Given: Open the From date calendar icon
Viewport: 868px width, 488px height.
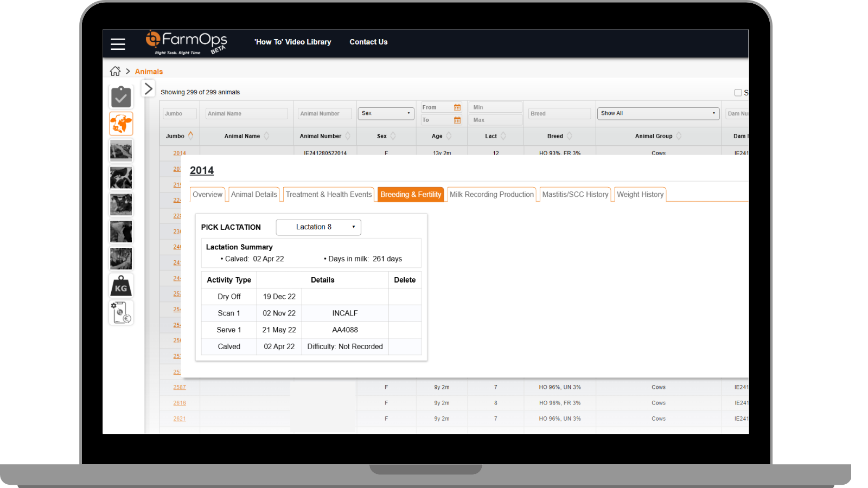Looking at the screenshot, I should click(457, 107).
